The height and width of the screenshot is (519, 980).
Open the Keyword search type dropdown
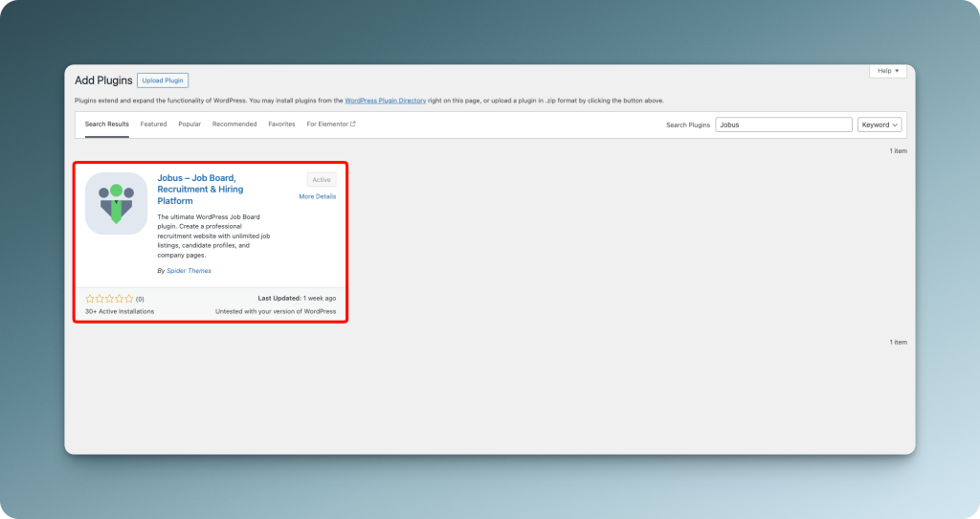point(880,124)
